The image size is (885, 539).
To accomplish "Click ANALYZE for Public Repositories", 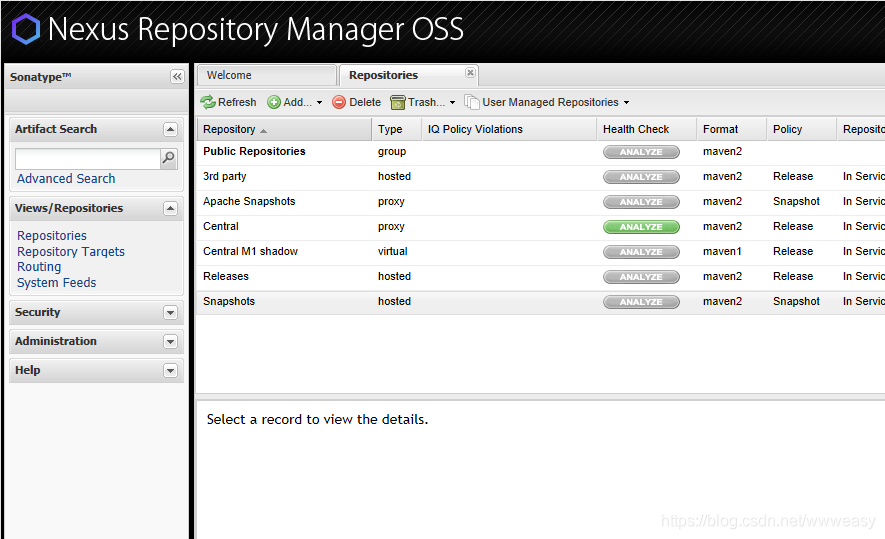I will pyautogui.click(x=641, y=152).
